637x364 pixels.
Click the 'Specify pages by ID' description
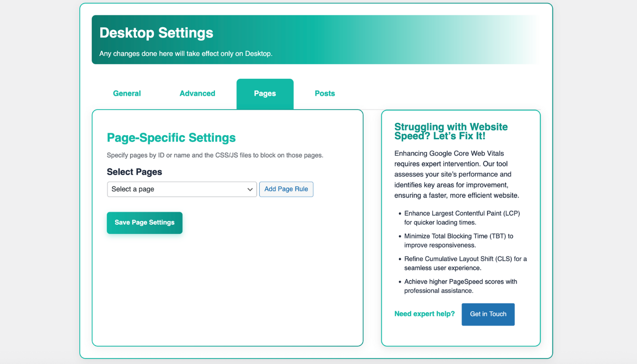[x=215, y=155]
